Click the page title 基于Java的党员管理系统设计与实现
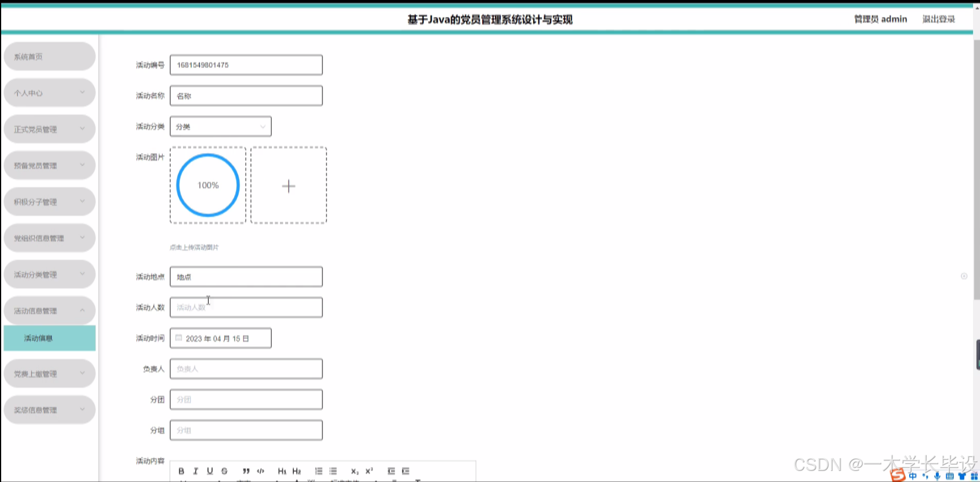Screen dimensions: 980x482 tap(490, 20)
